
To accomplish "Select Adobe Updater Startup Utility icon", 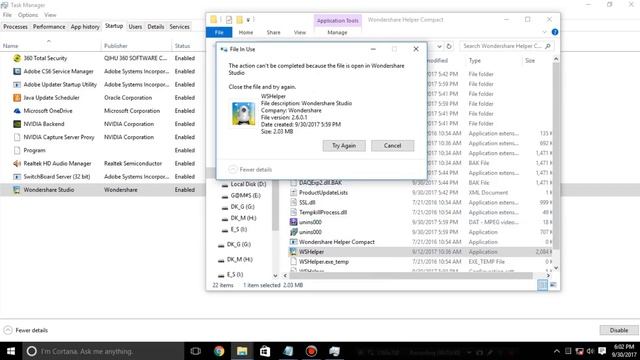I will click(x=17, y=84).
